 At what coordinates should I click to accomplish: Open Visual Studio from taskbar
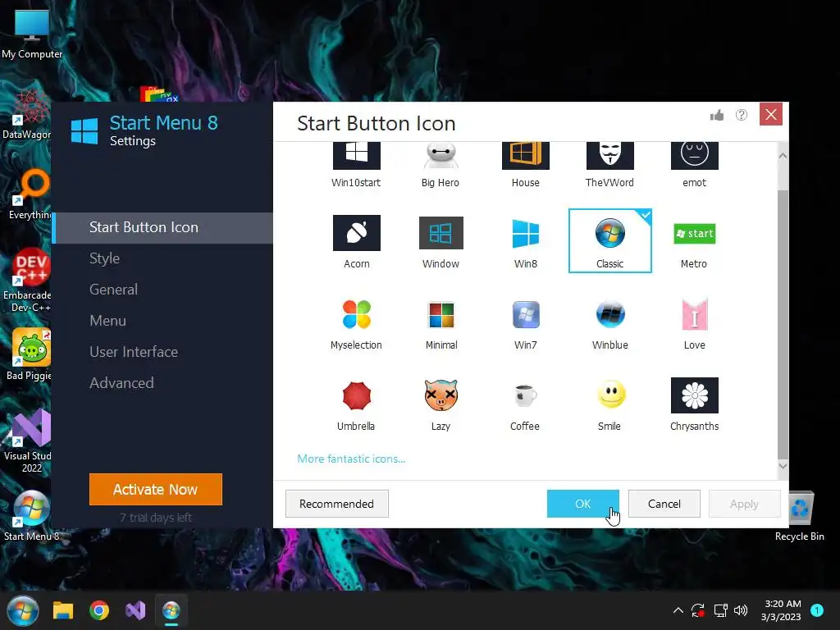pyautogui.click(x=135, y=610)
